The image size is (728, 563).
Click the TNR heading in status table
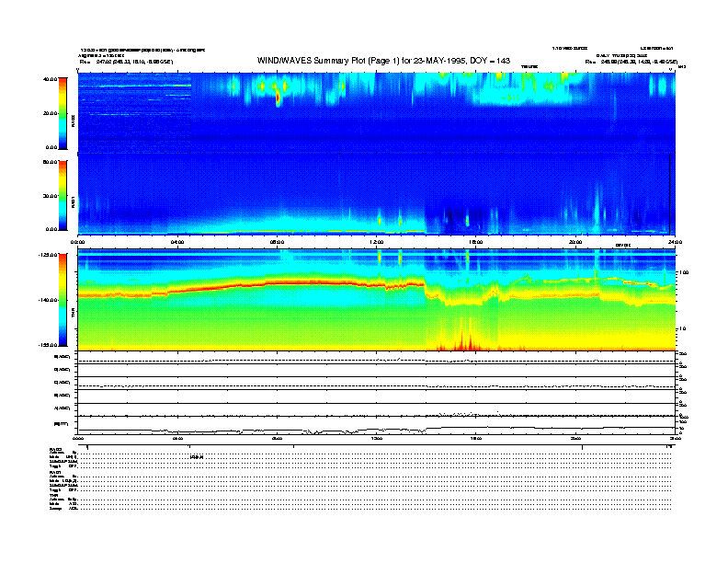(53, 495)
